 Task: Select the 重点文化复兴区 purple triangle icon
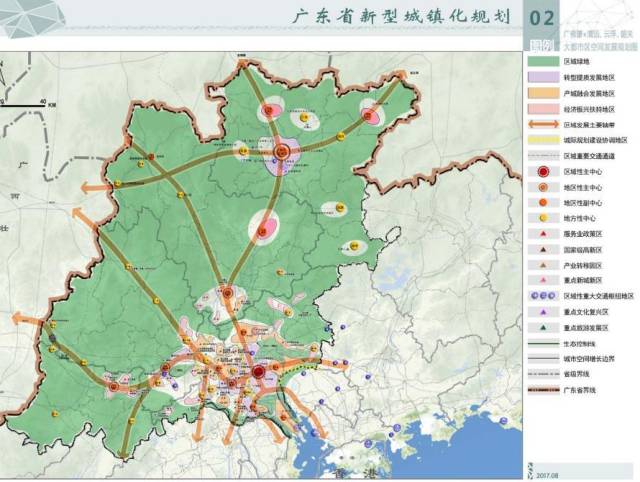point(543,311)
